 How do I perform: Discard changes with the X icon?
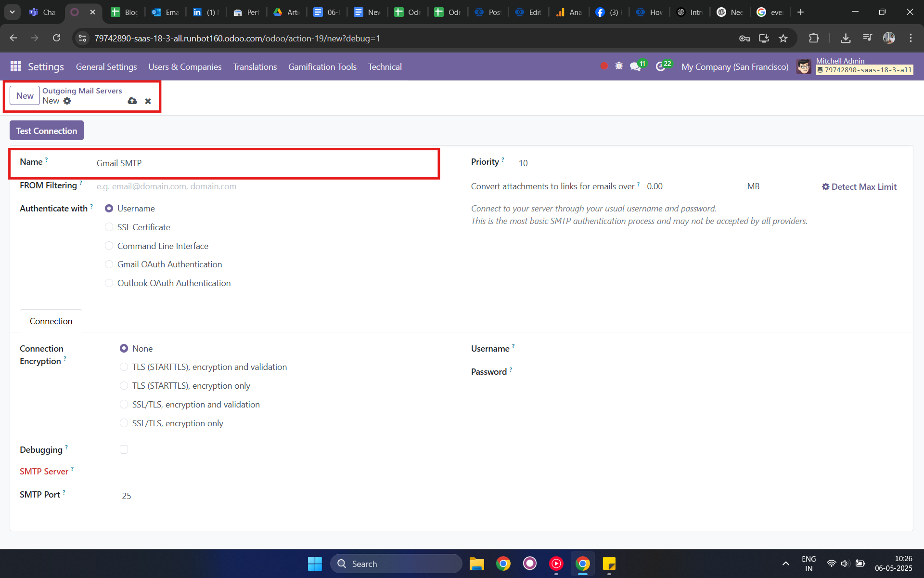(x=148, y=101)
